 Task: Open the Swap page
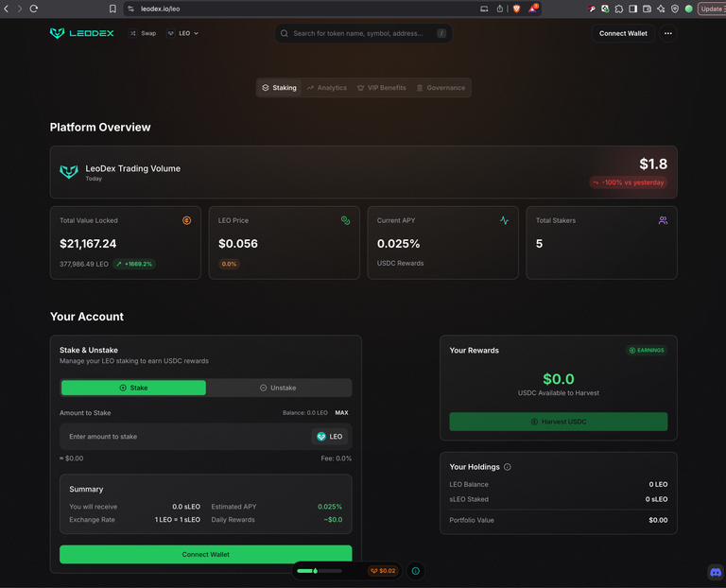143,33
